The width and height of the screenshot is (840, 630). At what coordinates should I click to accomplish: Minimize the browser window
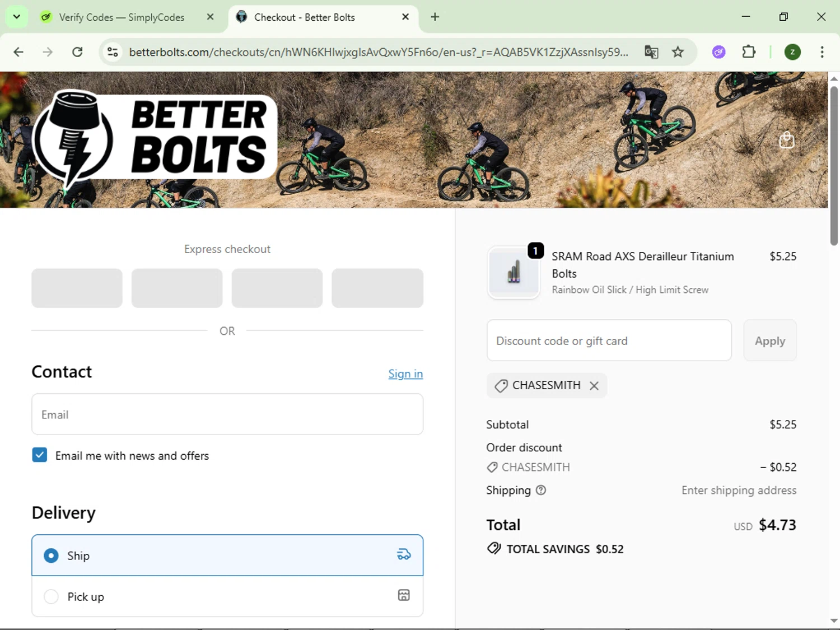[746, 17]
